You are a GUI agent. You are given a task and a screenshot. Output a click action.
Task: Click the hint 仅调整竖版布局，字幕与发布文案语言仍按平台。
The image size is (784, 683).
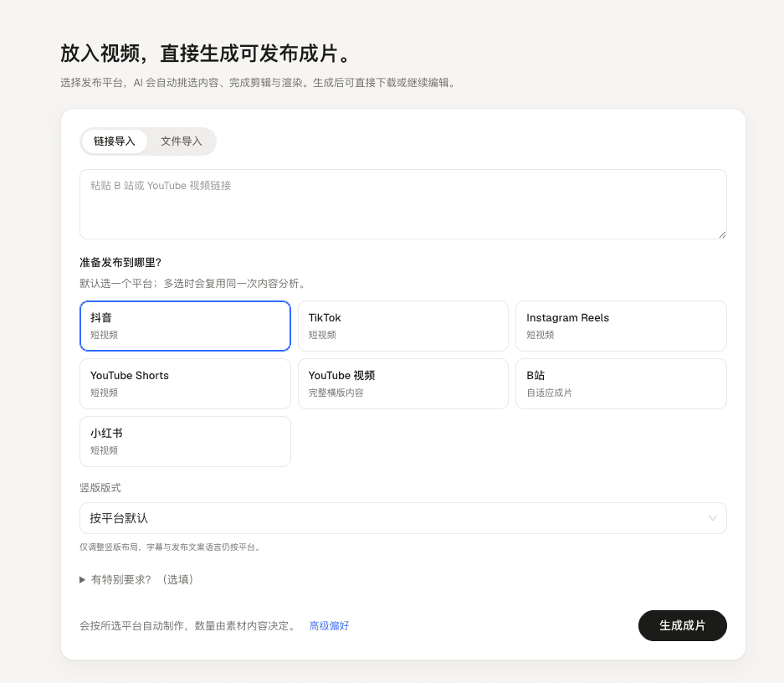coord(171,547)
